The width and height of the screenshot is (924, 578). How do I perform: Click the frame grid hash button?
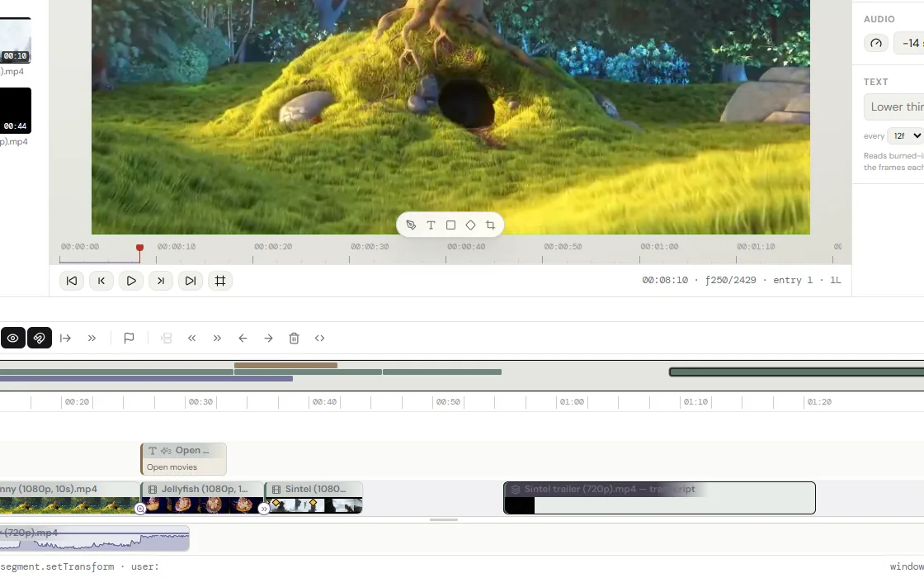click(220, 281)
